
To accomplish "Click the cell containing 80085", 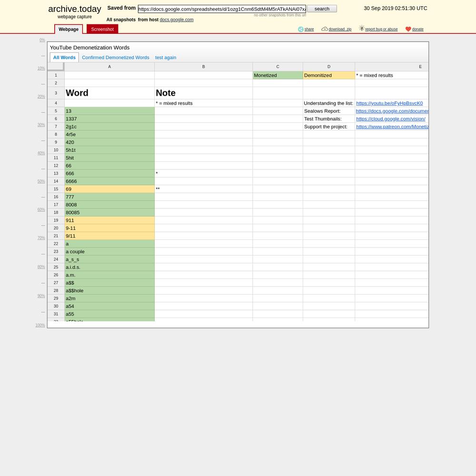I will (x=109, y=212).
